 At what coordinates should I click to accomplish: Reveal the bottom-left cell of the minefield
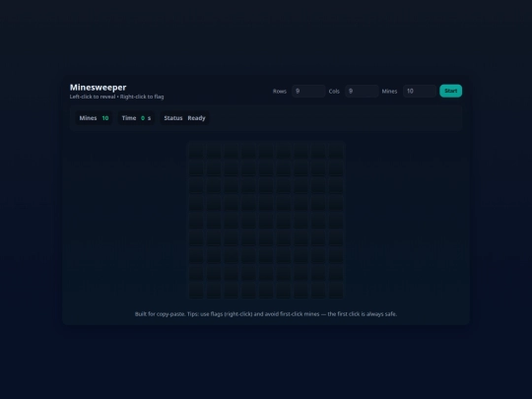coord(196,291)
